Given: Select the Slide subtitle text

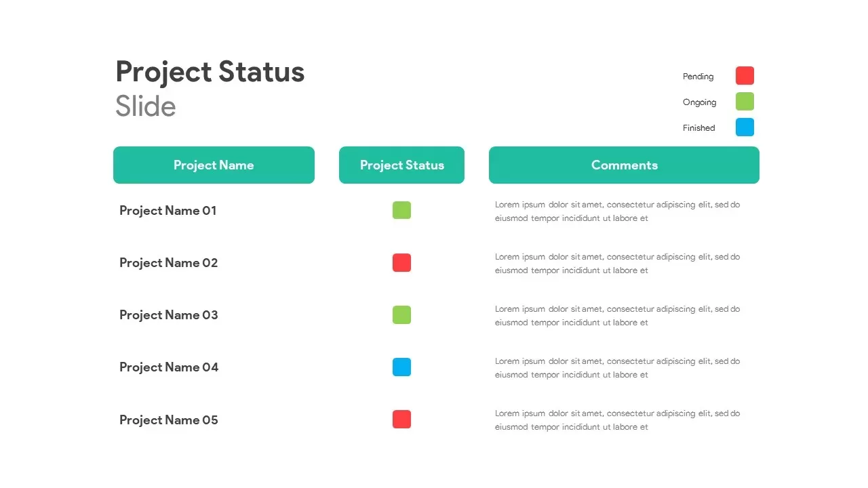Looking at the screenshot, I should pyautogui.click(x=146, y=106).
